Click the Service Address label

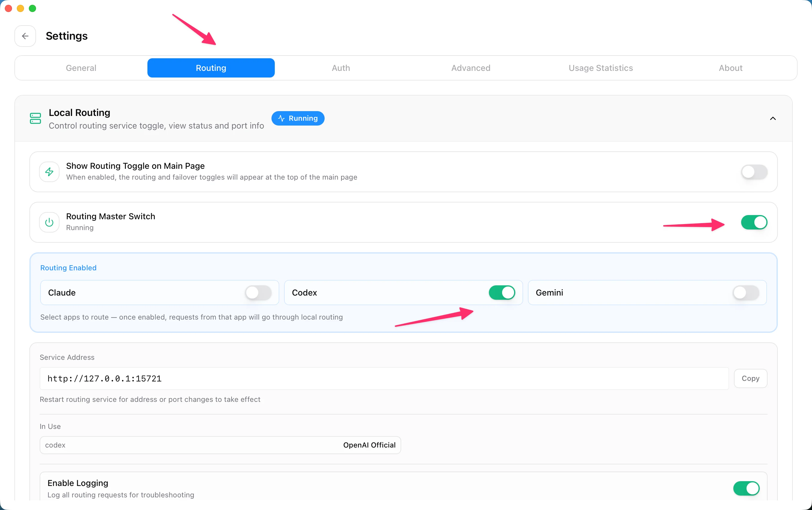click(x=67, y=357)
